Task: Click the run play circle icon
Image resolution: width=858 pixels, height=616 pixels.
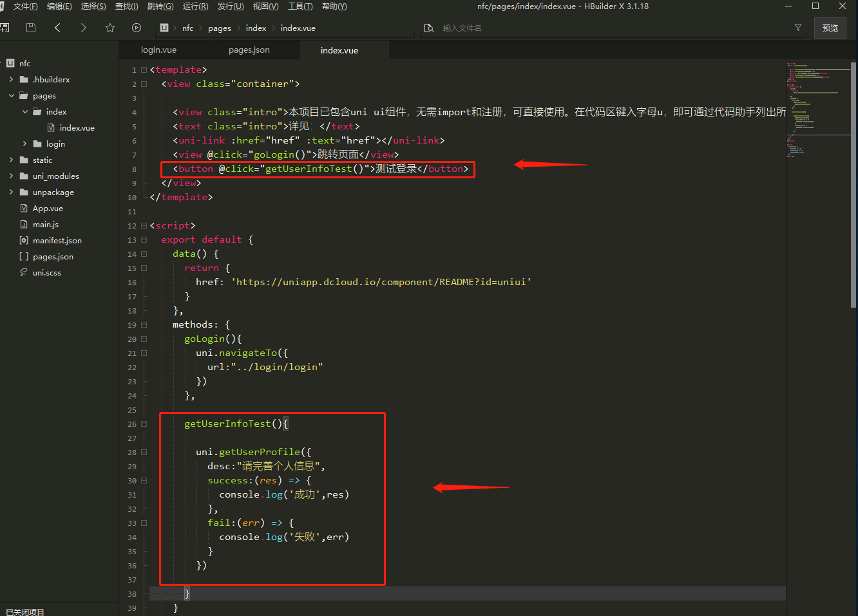Action: [137, 28]
